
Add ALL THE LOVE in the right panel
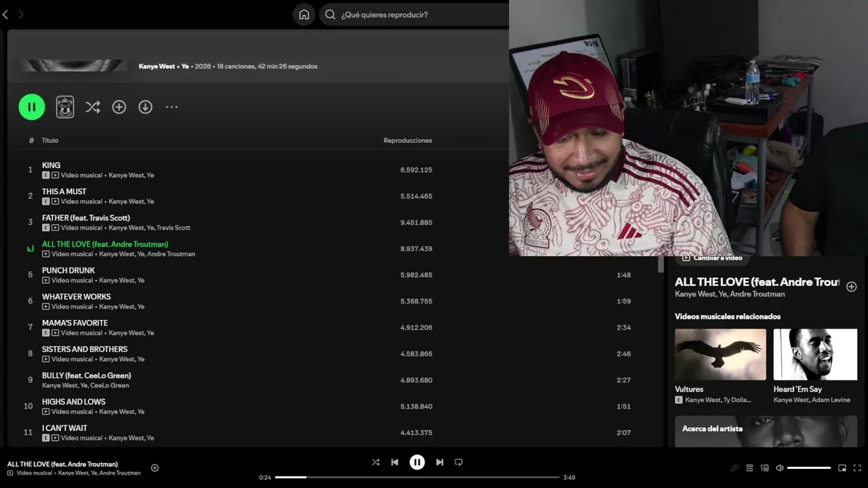(852, 287)
